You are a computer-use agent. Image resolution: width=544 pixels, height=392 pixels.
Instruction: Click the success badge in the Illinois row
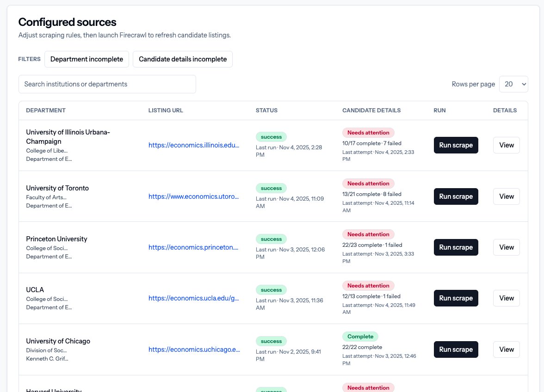pos(271,137)
